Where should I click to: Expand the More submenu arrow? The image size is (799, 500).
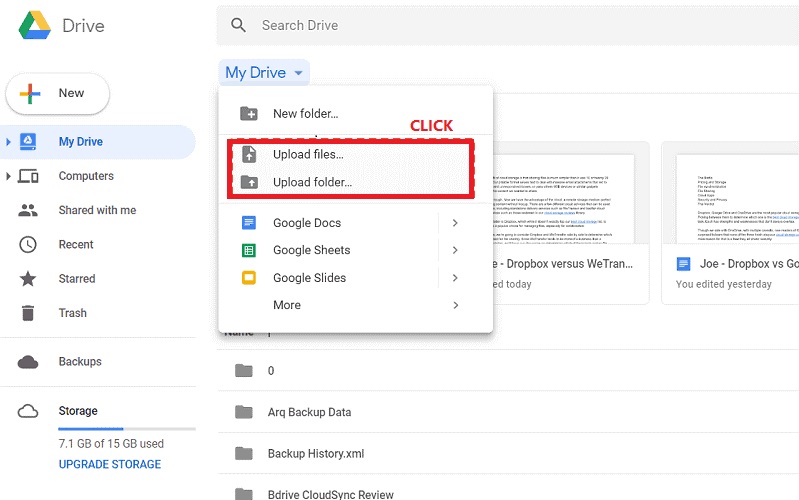pos(455,305)
